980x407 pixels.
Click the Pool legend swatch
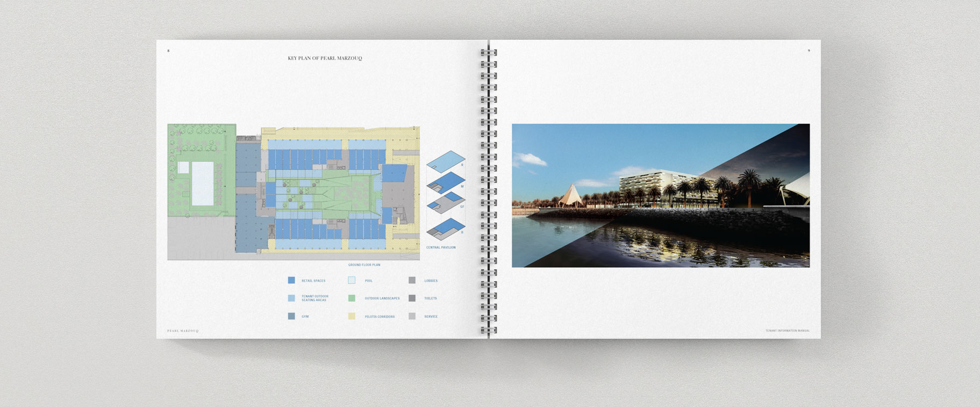pyautogui.click(x=352, y=280)
